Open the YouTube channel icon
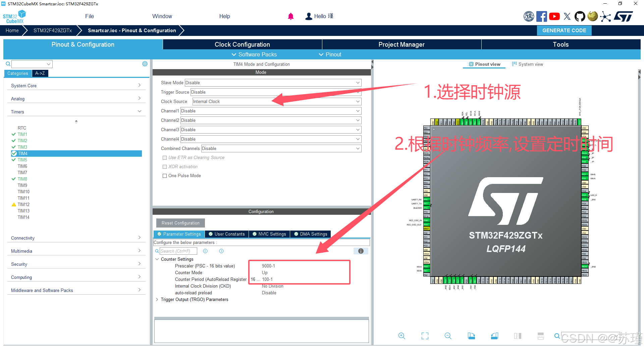 tap(554, 16)
